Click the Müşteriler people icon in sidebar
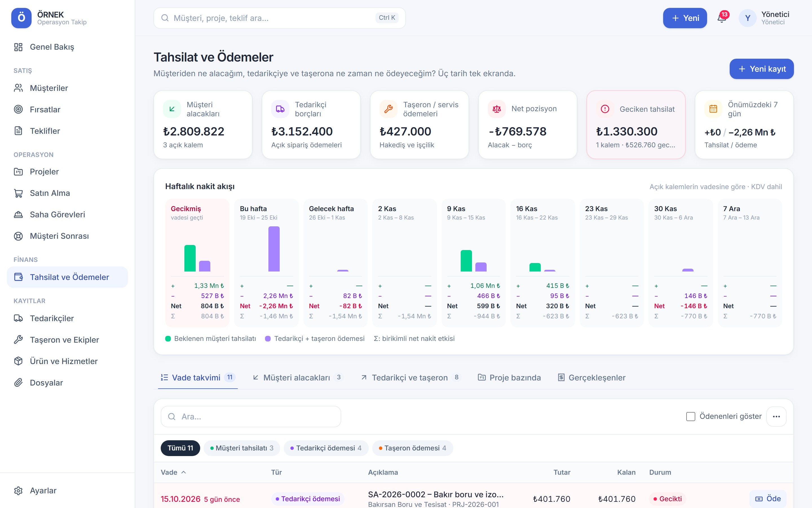The height and width of the screenshot is (508, 812). [x=18, y=88]
